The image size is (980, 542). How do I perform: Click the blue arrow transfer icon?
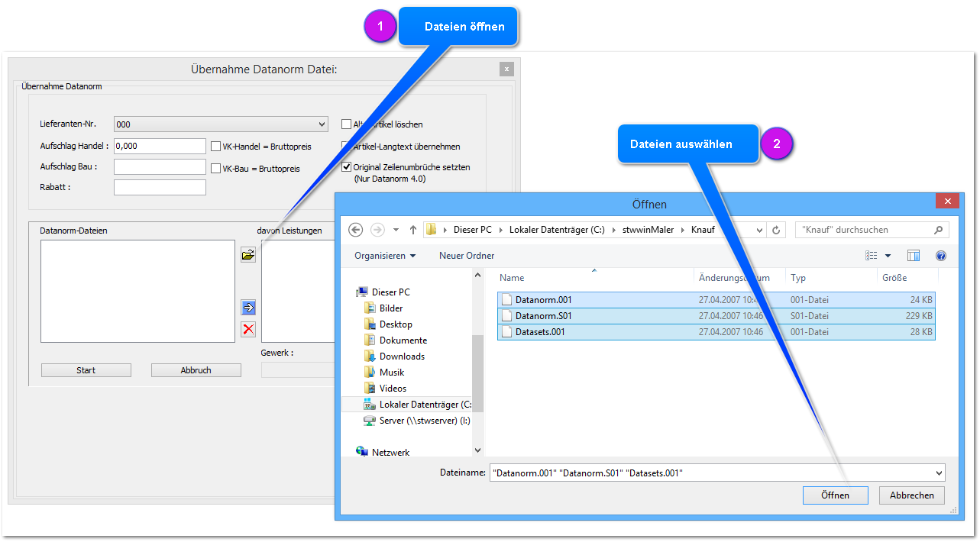coord(248,308)
